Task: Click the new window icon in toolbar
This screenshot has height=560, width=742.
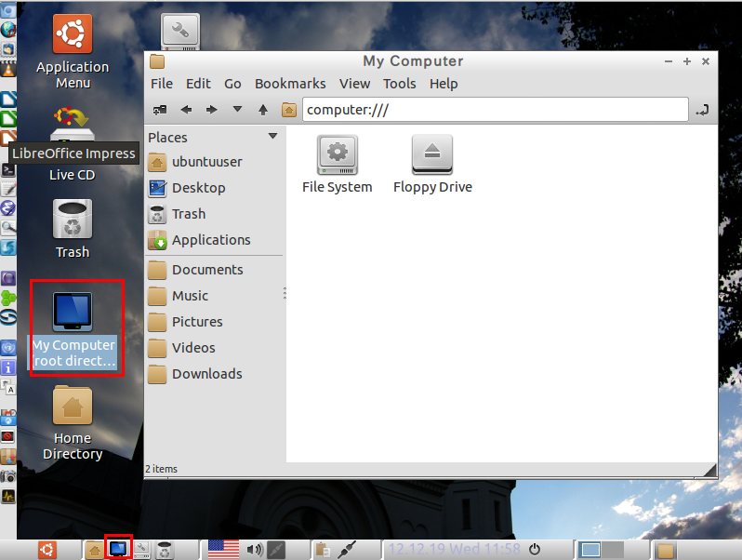Action: [x=160, y=110]
